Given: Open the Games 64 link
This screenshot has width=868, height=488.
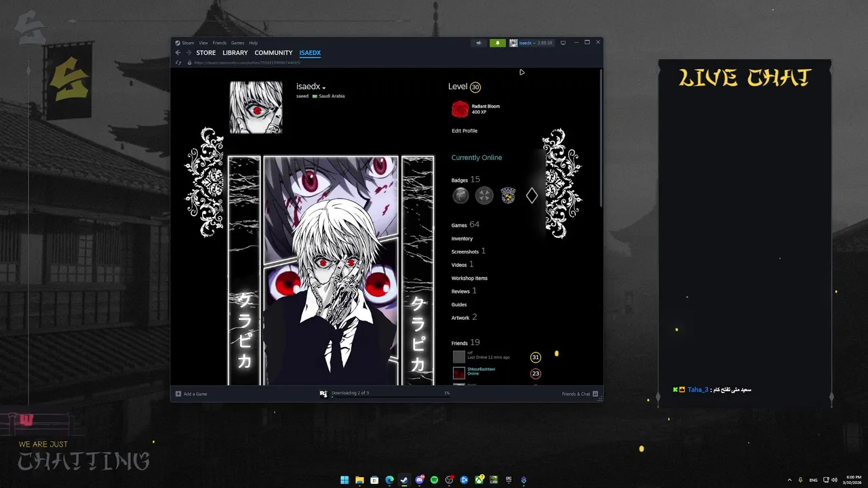Looking at the screenshot, I should pyautogui.click(x=465, y=224).
